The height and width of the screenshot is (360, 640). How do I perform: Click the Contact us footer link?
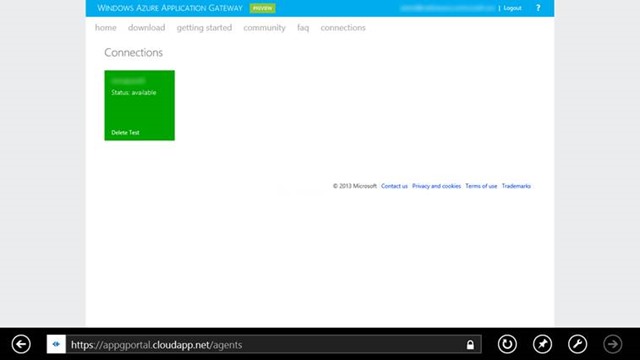click(394, 186)
